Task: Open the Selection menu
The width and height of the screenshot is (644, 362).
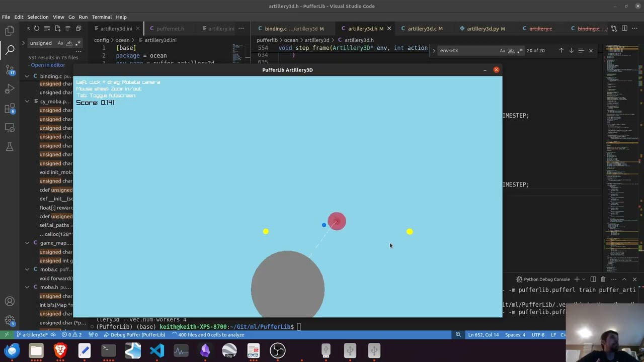Action: coord(38,17)
